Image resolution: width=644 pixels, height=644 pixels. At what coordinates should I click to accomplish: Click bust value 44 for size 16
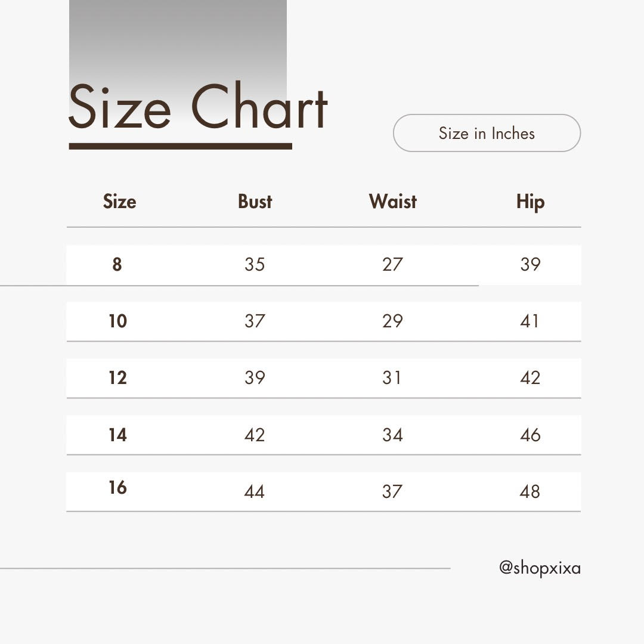click(x=255, y=492)
